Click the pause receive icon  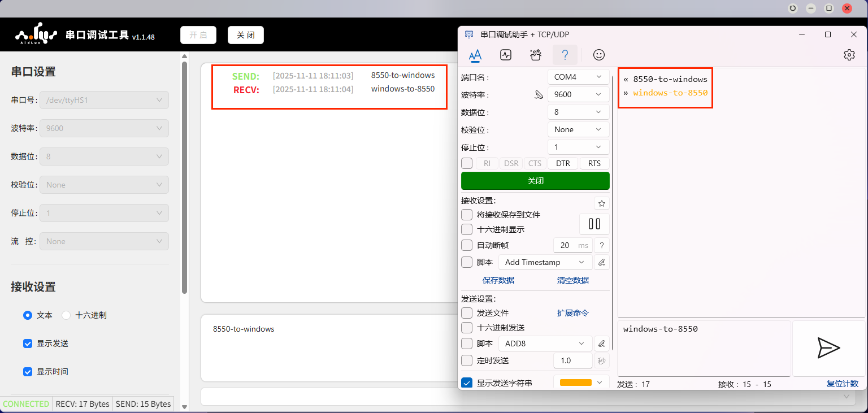594,224
